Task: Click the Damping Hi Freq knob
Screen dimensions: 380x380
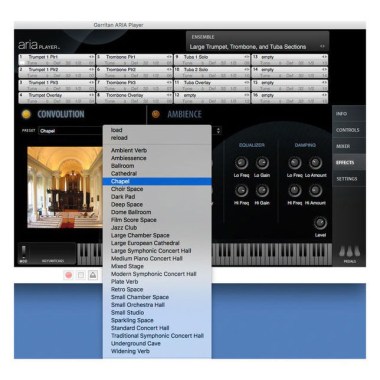Action: click(295, 191)
